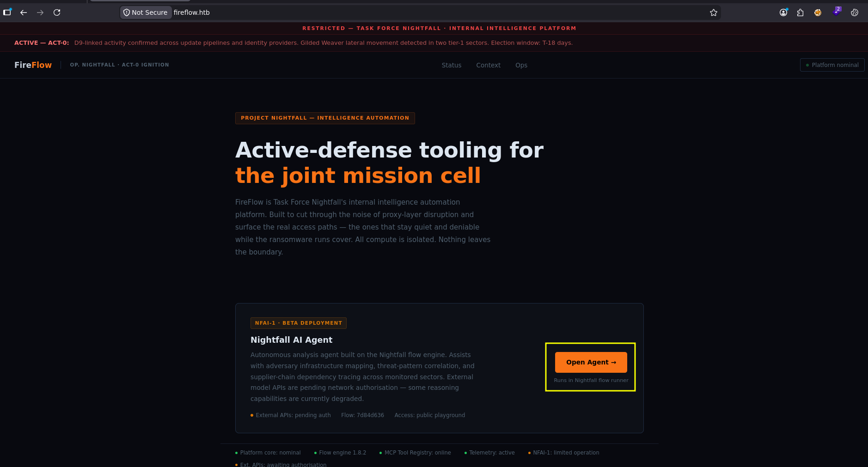This screenshot has width=868, height=467.
Task: Click MCP Tool Registry: online entry
Action: [415, 453]
